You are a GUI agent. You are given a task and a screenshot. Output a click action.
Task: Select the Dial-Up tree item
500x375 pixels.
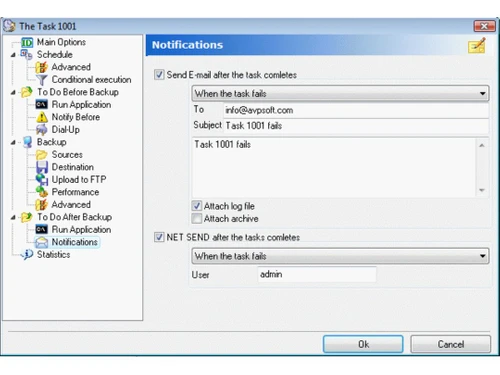[x=65, y=130]
